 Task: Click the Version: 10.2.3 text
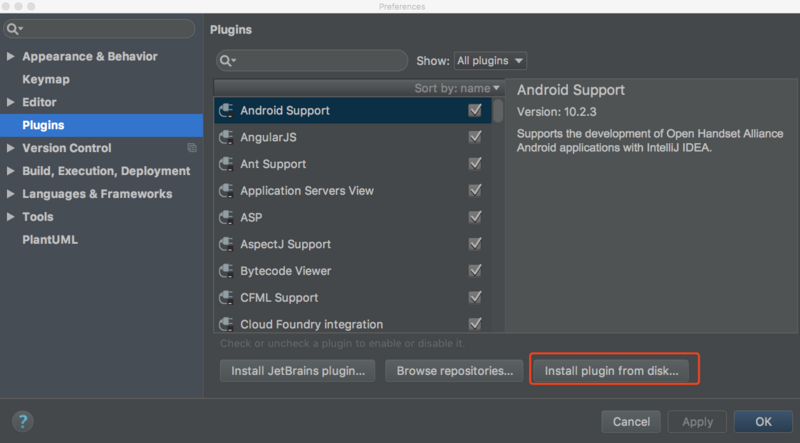click(557, 112)
